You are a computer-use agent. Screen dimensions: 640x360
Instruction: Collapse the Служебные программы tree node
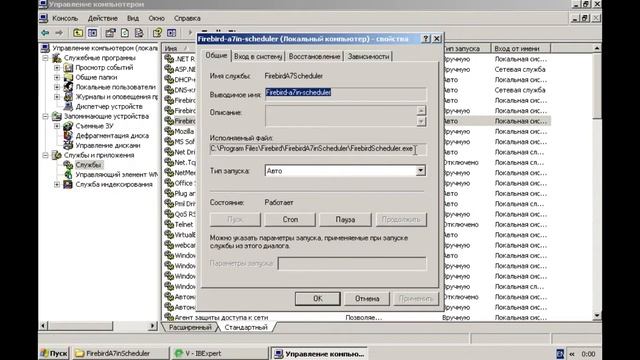pos(45,58)
